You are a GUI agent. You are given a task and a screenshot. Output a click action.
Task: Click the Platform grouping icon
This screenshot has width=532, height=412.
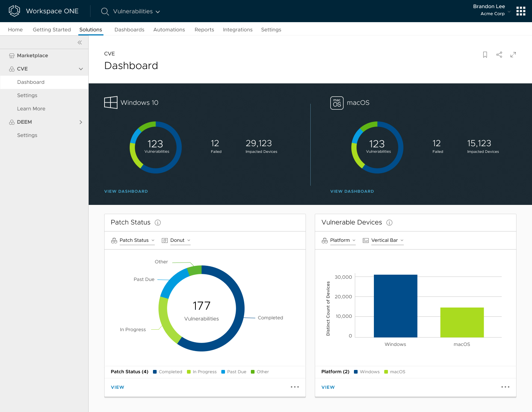click(x=325, y=240)
